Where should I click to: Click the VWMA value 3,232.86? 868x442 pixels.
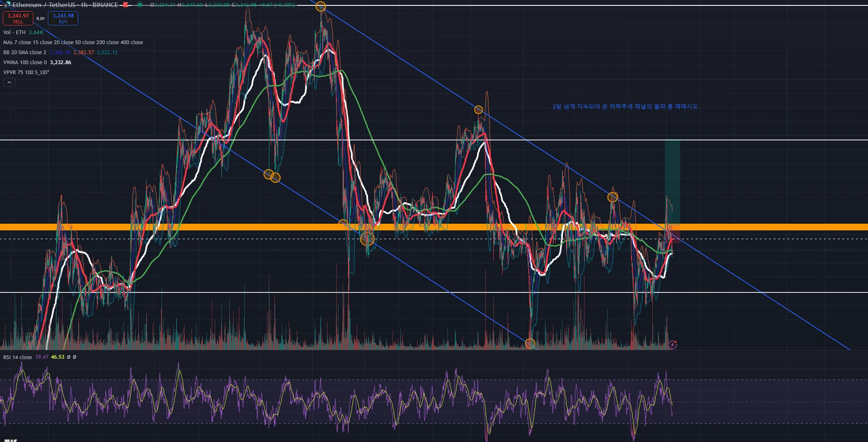click(61, 62)
